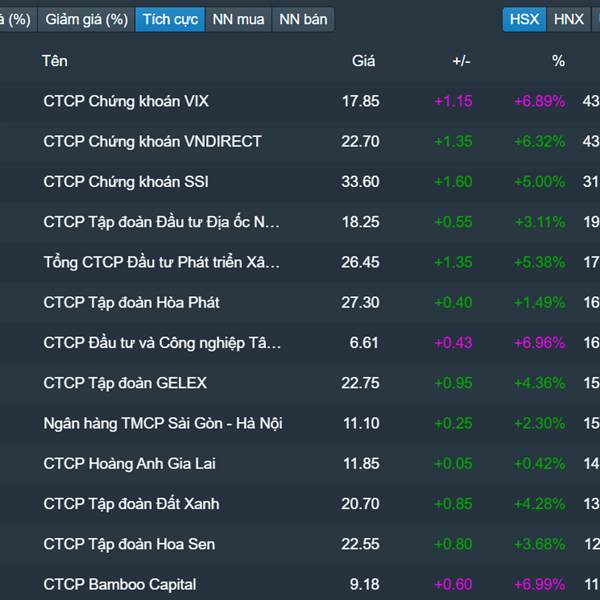This screenshot has height=600, width=600.
Task: Click the +4.28% percentage value
Action: tap(540, 504)
